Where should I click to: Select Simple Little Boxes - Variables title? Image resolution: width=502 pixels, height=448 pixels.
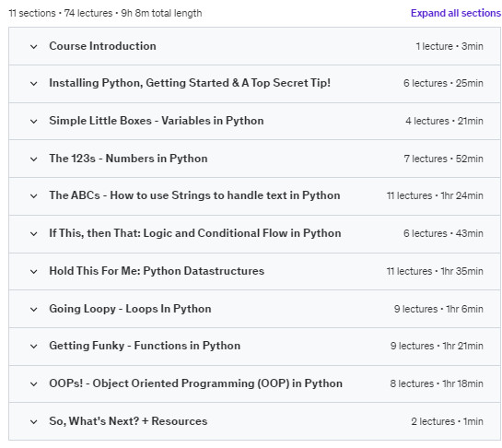(x=157, y=121)
